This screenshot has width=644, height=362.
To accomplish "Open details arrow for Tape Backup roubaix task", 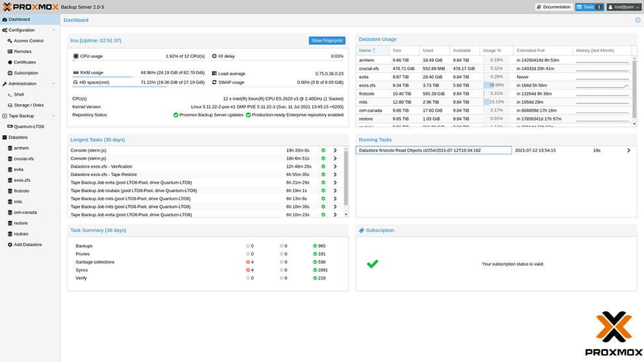I will 335,190.
